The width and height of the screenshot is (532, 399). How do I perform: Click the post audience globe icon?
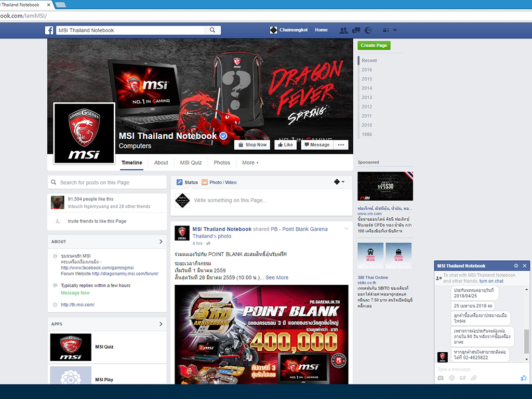point(208,243)
